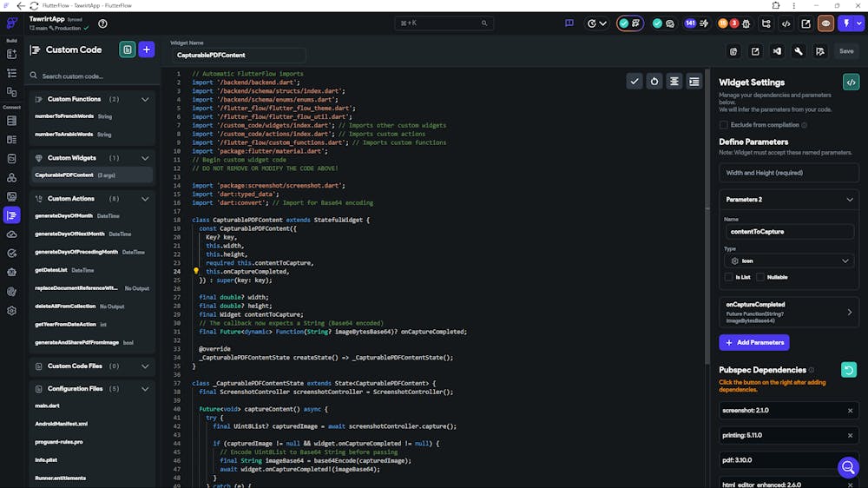Click the preview eye icon in the top bar

[x=825, y=23]
